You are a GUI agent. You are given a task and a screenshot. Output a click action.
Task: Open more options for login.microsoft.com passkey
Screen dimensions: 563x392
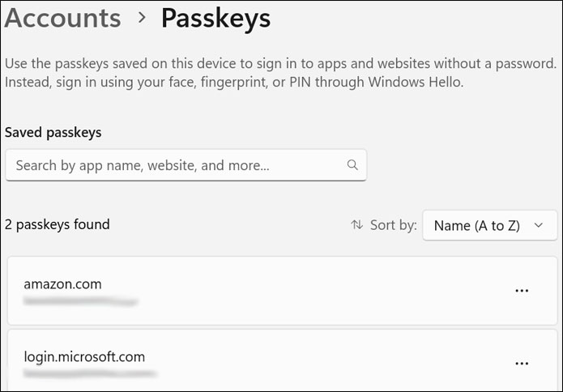click(522, 364)
